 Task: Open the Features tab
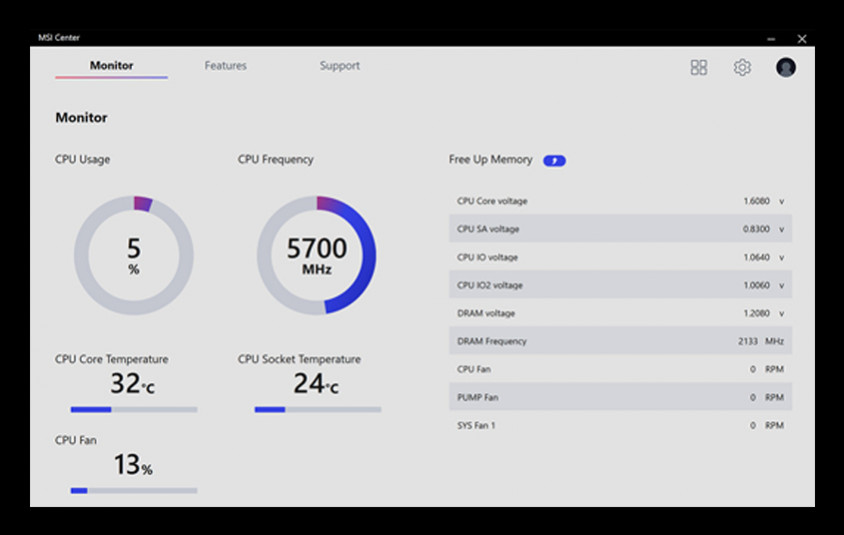[225, 66]
